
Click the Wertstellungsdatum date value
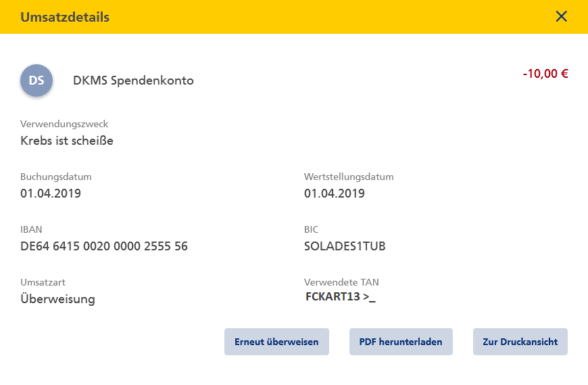tap(334, 194)
